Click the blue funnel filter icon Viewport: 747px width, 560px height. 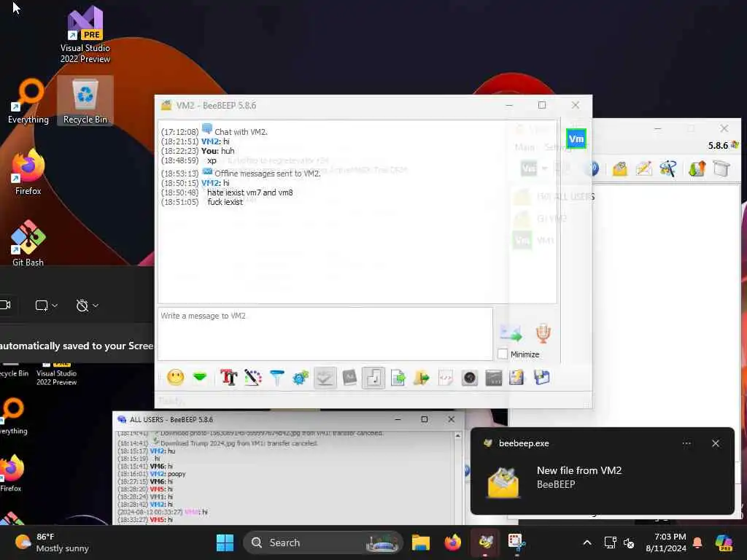(276, 378)
